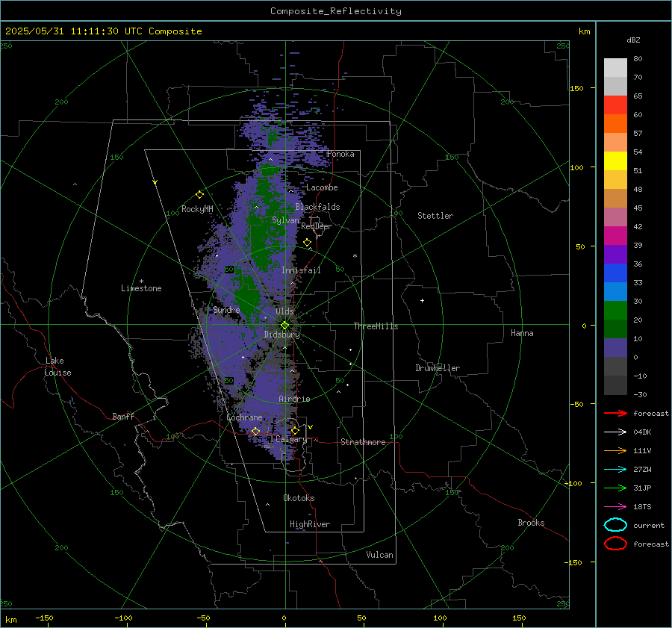Screen dimensions: 672x628
Task: Select the orange 57-60 dBZ swatch
Action: click(x=615, y=124)
